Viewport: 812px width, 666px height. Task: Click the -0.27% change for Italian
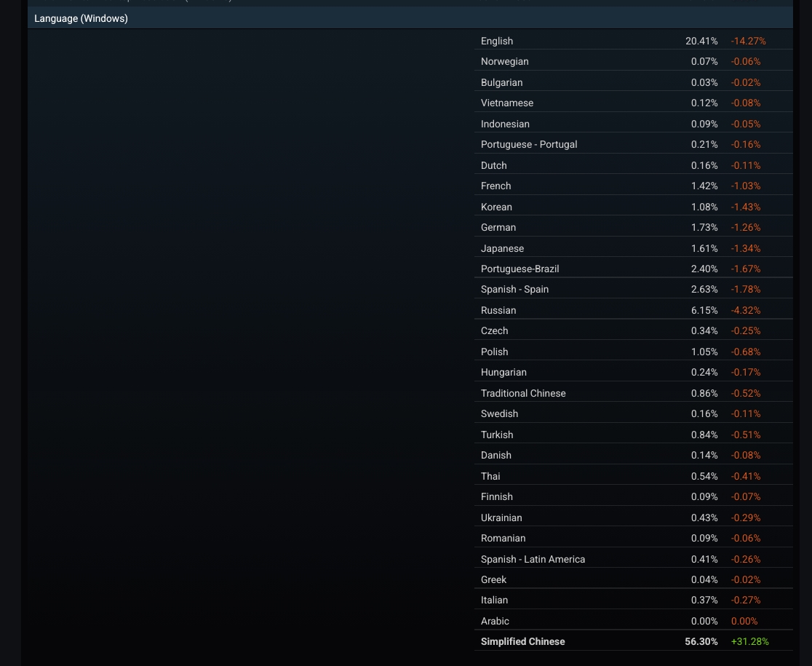746,600
